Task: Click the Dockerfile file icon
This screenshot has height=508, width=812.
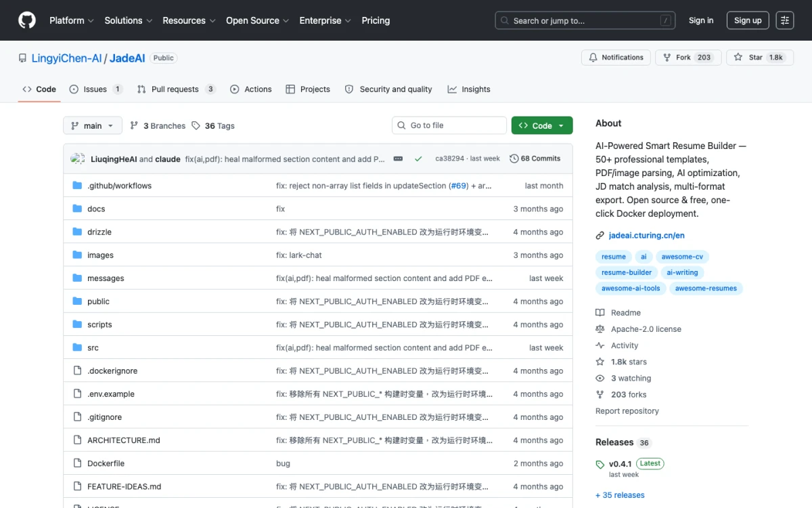Action: pyautogui.click(x=77, y=463)
